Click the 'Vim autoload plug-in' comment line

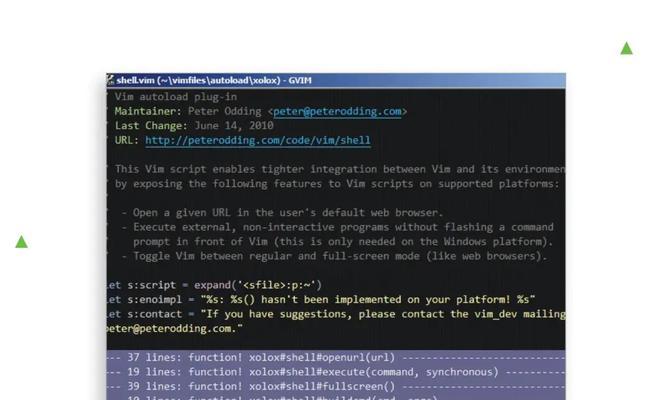click(x=176, y=97)
